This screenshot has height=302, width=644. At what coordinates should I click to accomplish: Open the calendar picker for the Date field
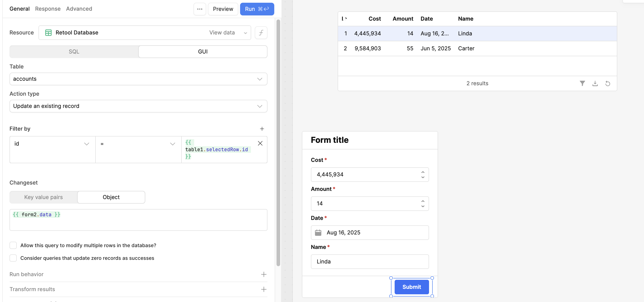point(318,232)
